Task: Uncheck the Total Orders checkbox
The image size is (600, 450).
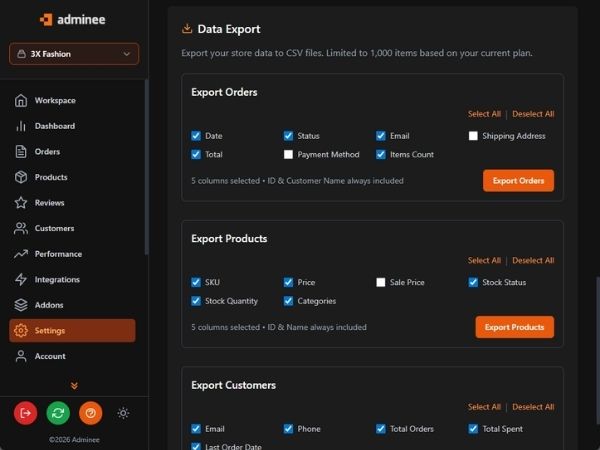Action: pos(381,429)
